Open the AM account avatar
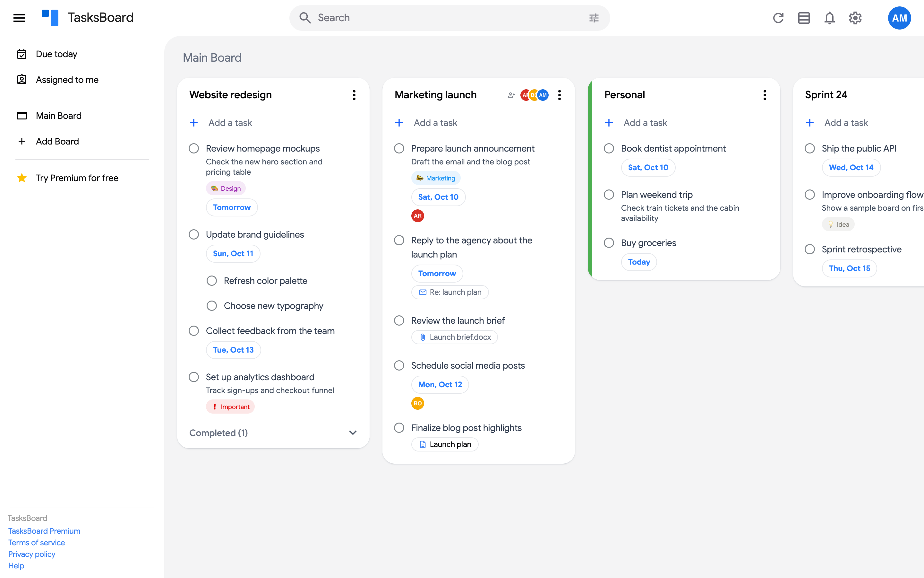Screen dimensions: 924x578 [899, 18]
